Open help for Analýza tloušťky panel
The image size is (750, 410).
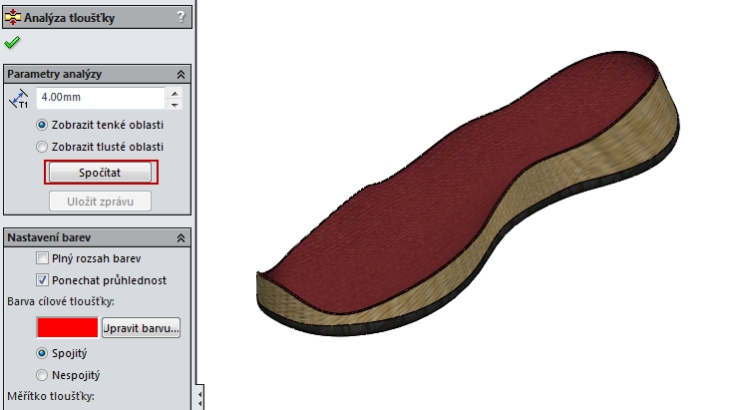(180, 17)
